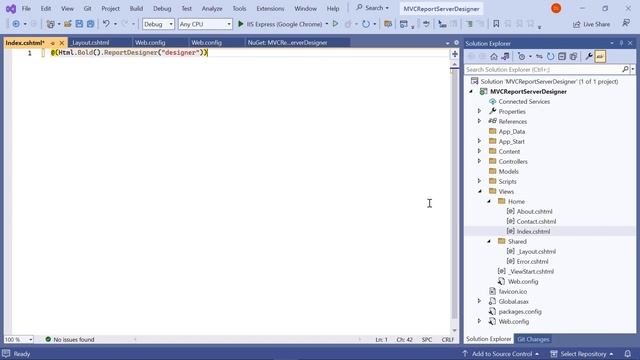
Task: Click No issues found indicator
Action: coord(70,340)
